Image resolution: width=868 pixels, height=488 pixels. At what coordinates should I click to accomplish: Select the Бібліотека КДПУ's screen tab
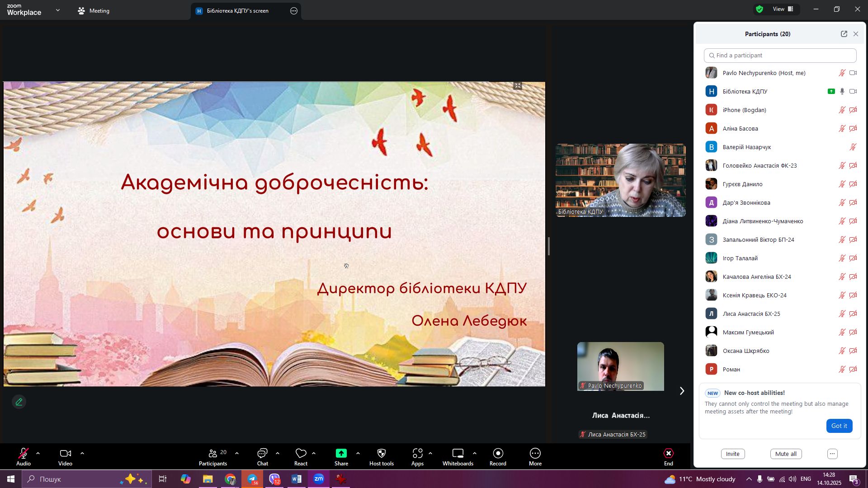[x=237, y=11]
